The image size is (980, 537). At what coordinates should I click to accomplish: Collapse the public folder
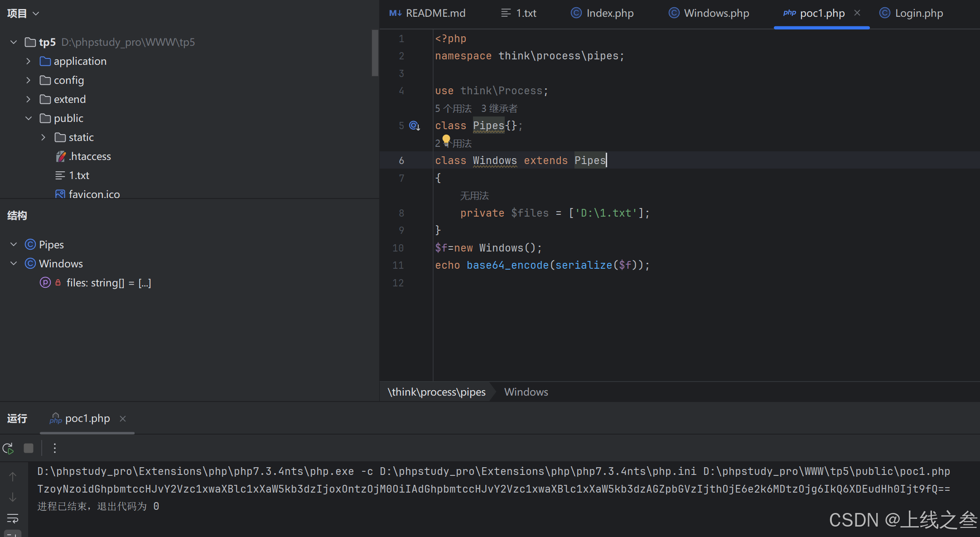pos(28,118)
